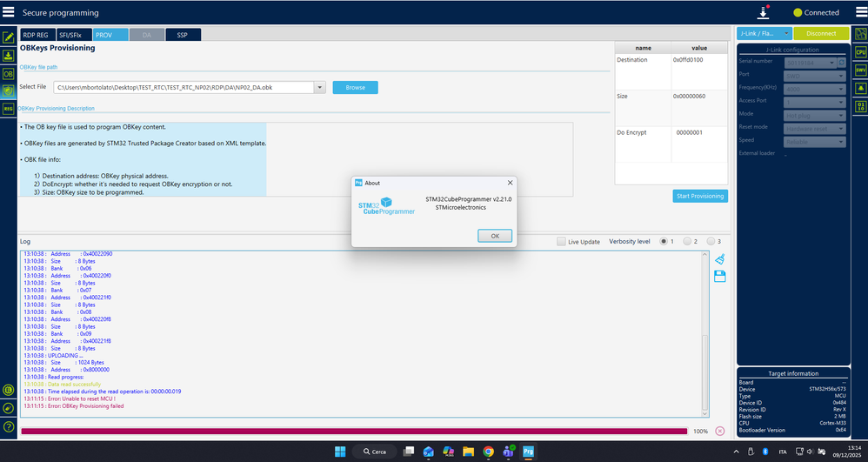Open the SWV viewer icon
Image resolution: width=868 pixels, height=462 pixels.
point(861,70)
